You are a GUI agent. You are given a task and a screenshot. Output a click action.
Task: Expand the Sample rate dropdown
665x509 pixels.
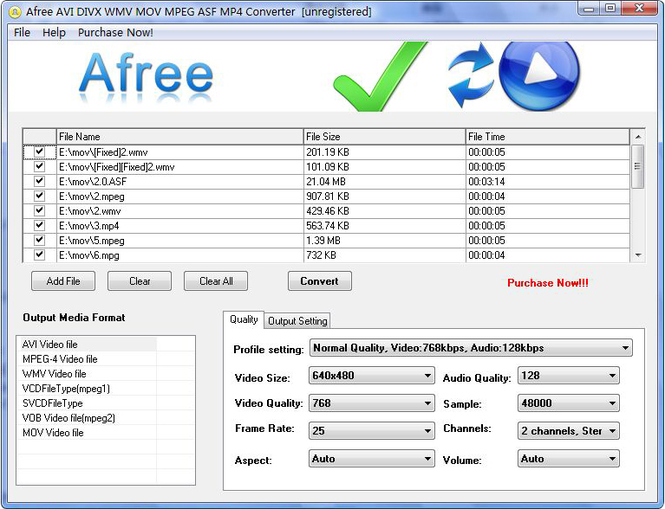tap(568, 403)
